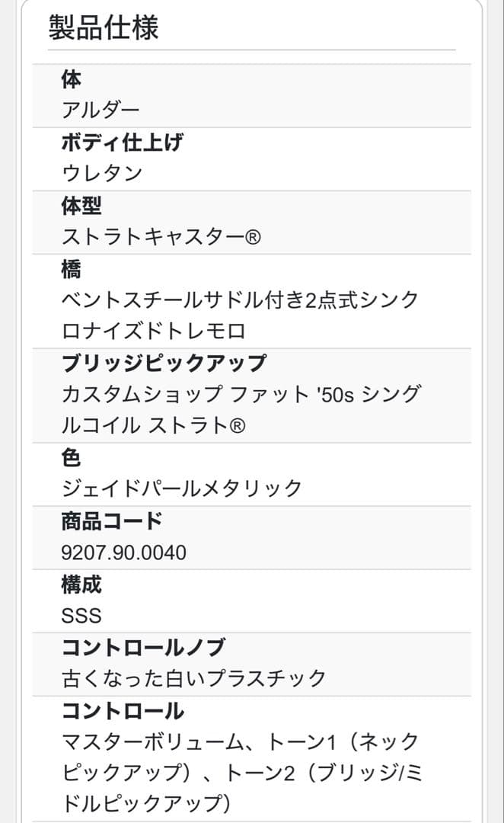
Task: Click the 橋 spec label
Action: [x=72, y=269]
